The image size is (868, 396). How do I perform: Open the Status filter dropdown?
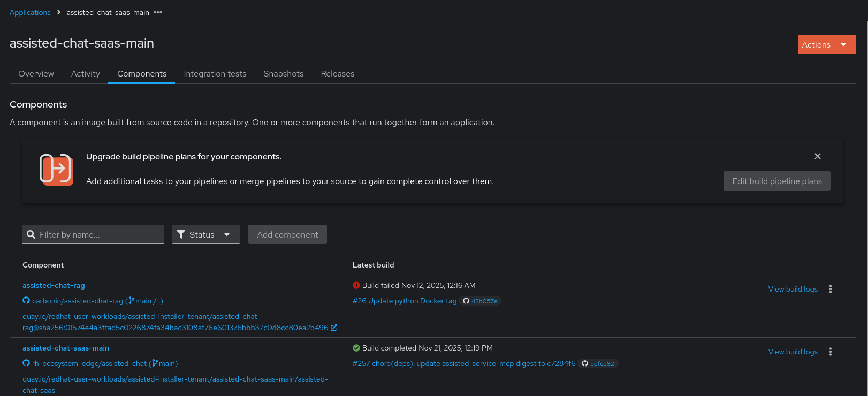click(x=205, y=234)
